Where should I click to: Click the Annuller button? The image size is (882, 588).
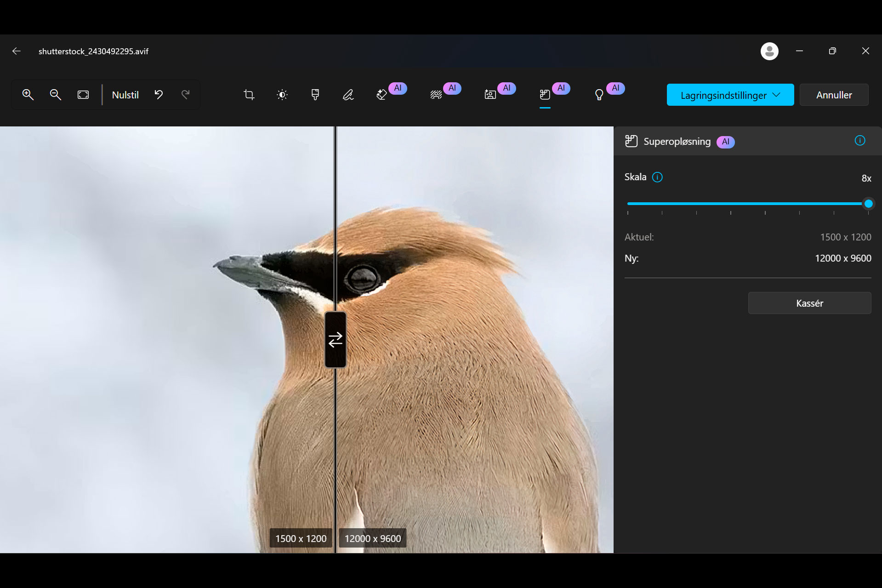click(x=834, y=95)
